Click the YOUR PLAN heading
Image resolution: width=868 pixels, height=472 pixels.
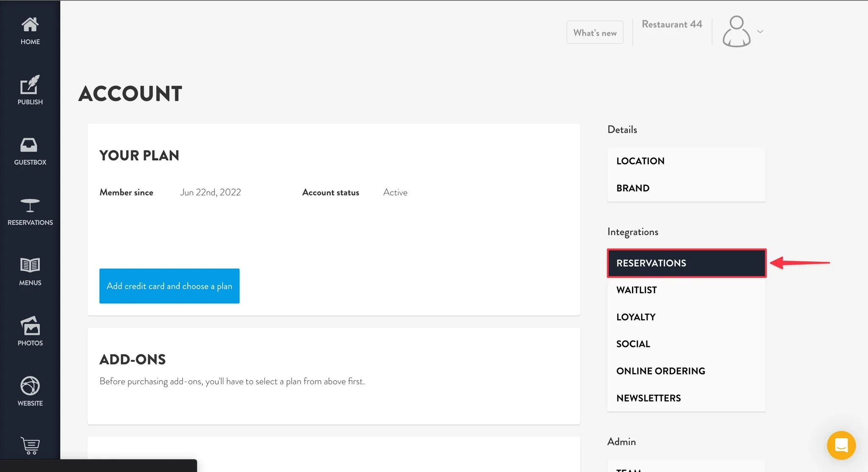tap(139, 155)
